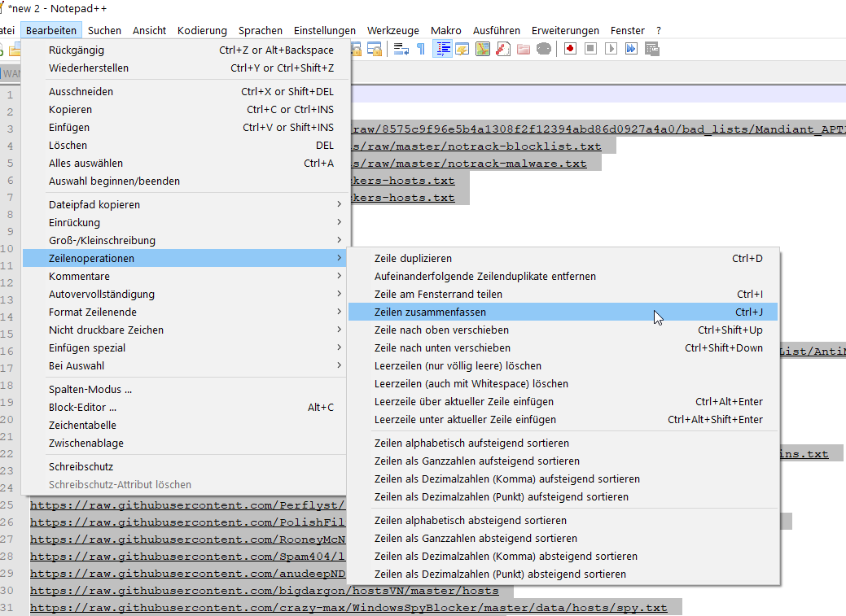
Task: Choose Aufeinanderfolgende Zeilenduplikate entfernen
Action: [563, 276]
